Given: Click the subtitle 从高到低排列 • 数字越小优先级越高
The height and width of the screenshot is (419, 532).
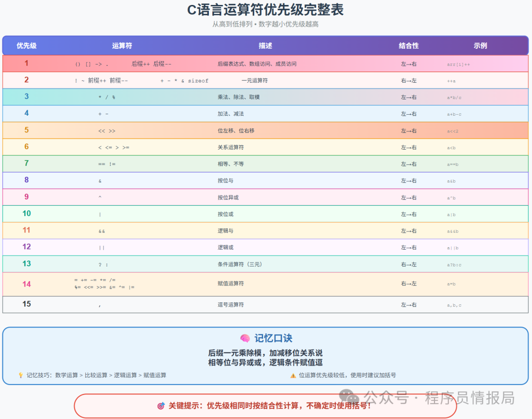Looking at the screenshot, I should (266, 25).
